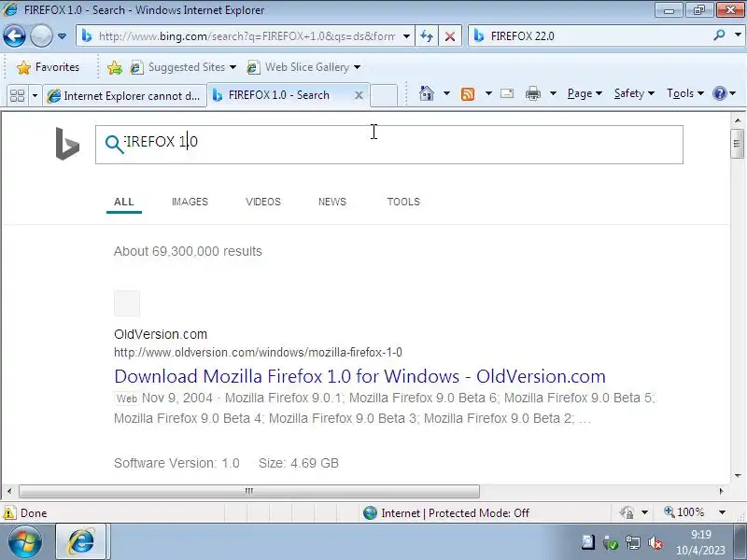Click the 9:19 10/4/2023 taskbar clock
The image size is (747, 560).
pos(700,543)
